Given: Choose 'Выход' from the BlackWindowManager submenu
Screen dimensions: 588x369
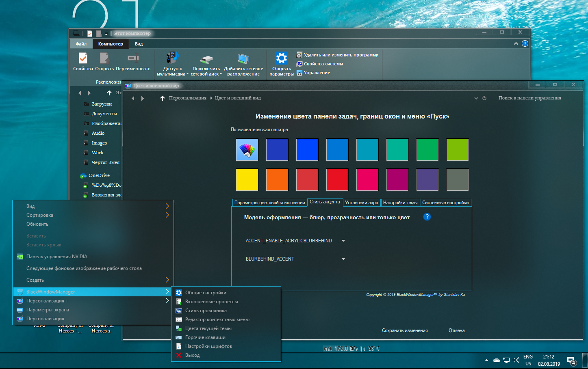Looking at the screenshot, I should [192, 355].
